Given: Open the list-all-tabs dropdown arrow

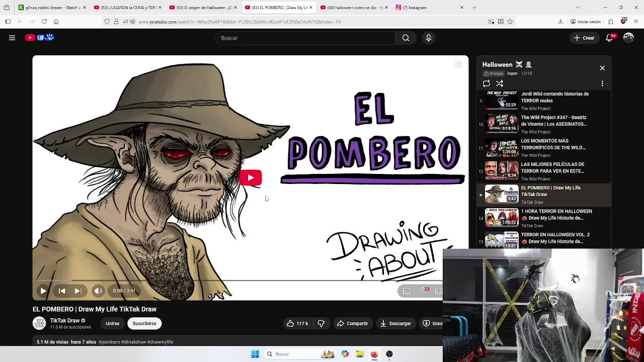Looking at the screenshot, I should coord(577,8).
